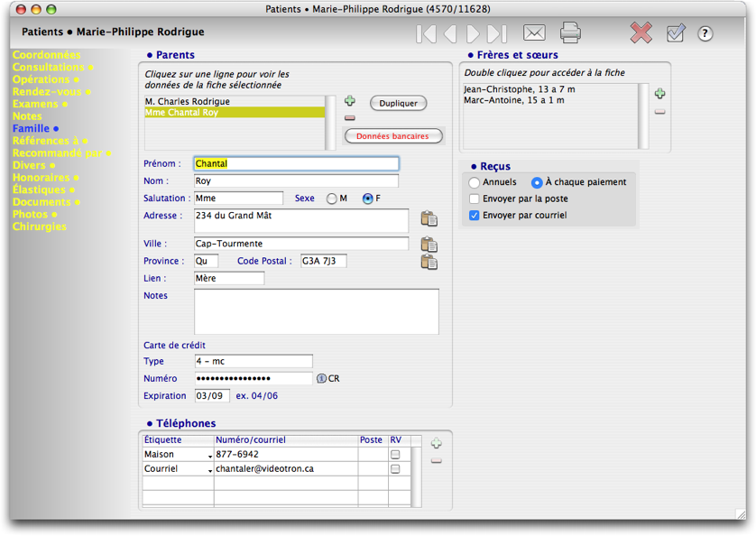Add a phone entry with plus icon
756x536 pixels.
pos(437,443)
